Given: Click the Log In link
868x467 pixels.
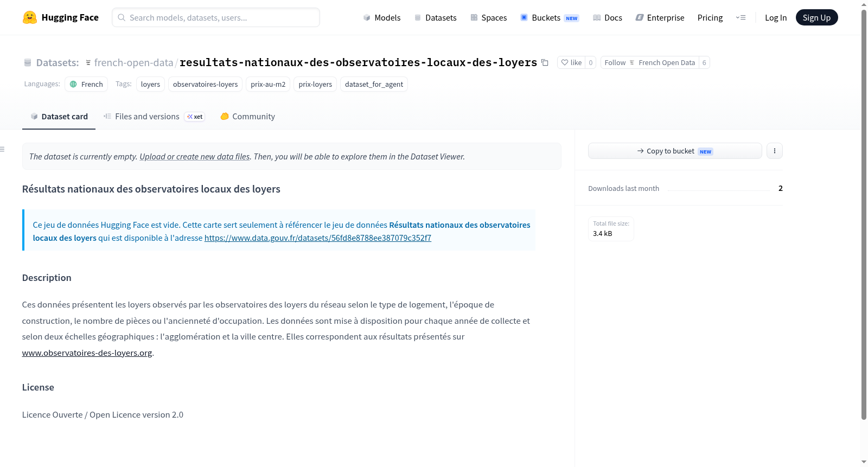Looking at the screenshot, I should 776,17.
